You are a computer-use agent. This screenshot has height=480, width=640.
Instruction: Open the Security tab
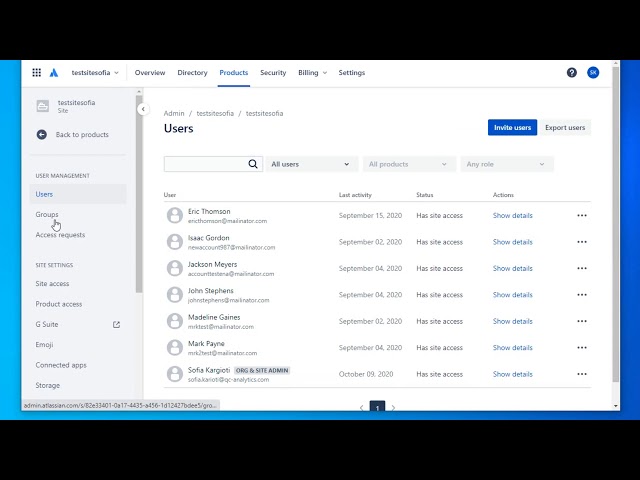273,73
